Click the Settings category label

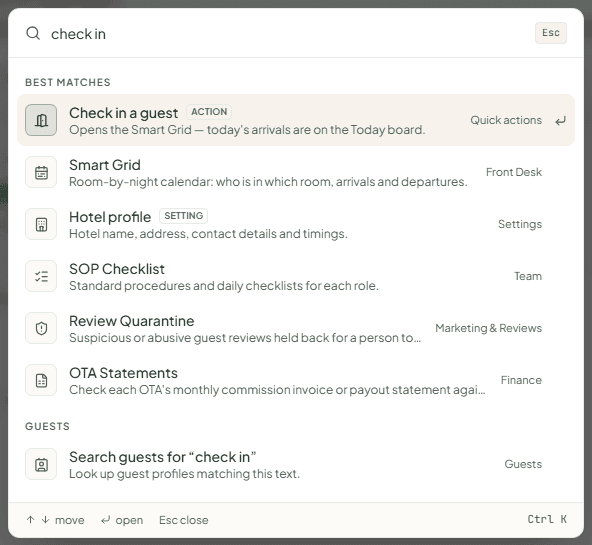(520, 224)
